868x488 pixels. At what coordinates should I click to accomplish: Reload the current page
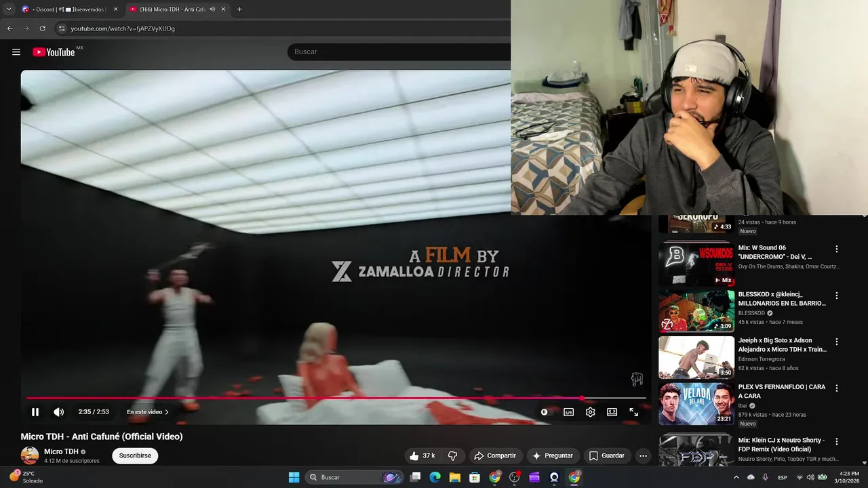point(42,28)
